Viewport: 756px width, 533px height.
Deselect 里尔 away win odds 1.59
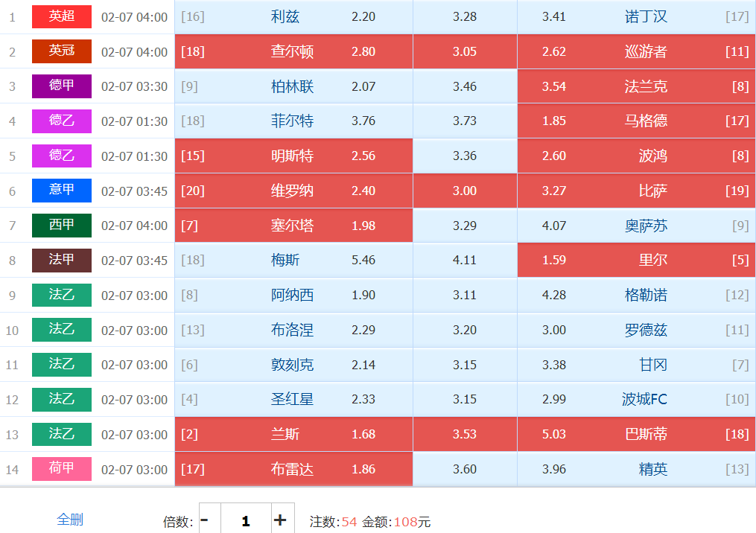(636, 261)
